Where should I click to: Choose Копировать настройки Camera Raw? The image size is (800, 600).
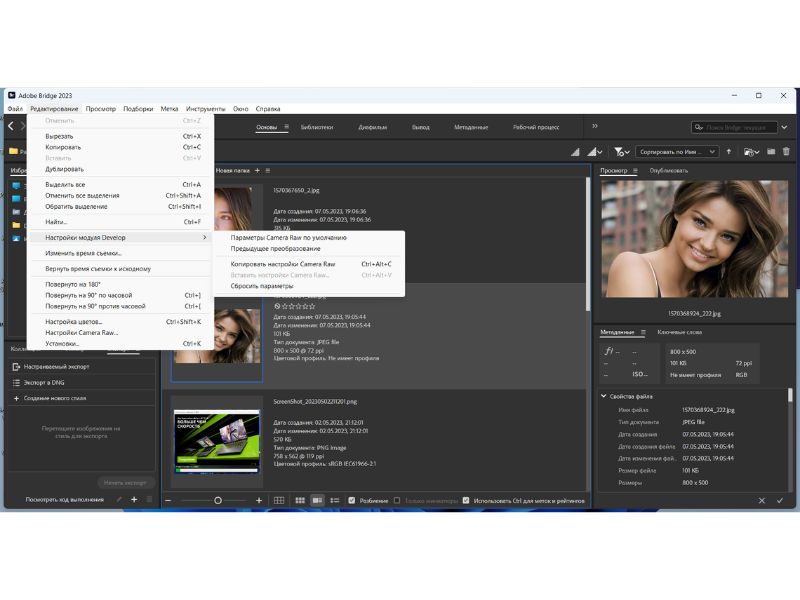point(283,264)
